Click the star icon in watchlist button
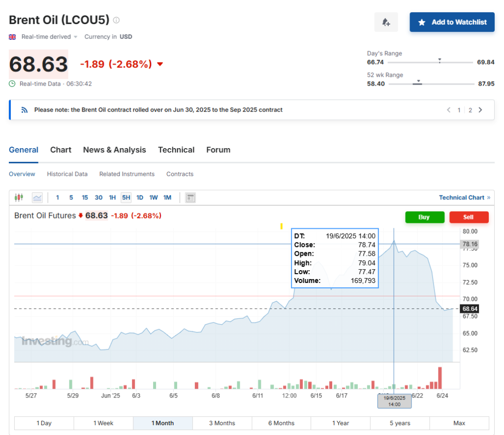 (x=422, y=22)
